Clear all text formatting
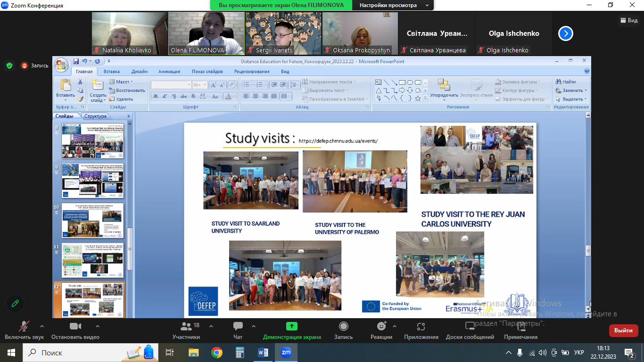Image resolution: width=644 pixels, height=362 pixels. point(232,85)
